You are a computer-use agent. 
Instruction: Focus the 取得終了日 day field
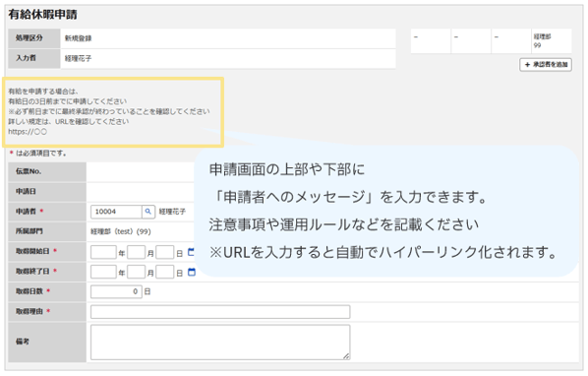tap(164, 272)
